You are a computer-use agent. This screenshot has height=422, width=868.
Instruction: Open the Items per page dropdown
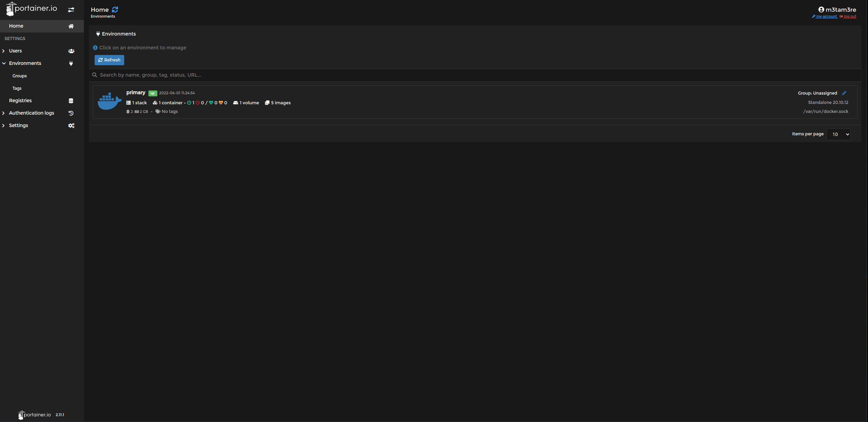click(x=839, y=134)
